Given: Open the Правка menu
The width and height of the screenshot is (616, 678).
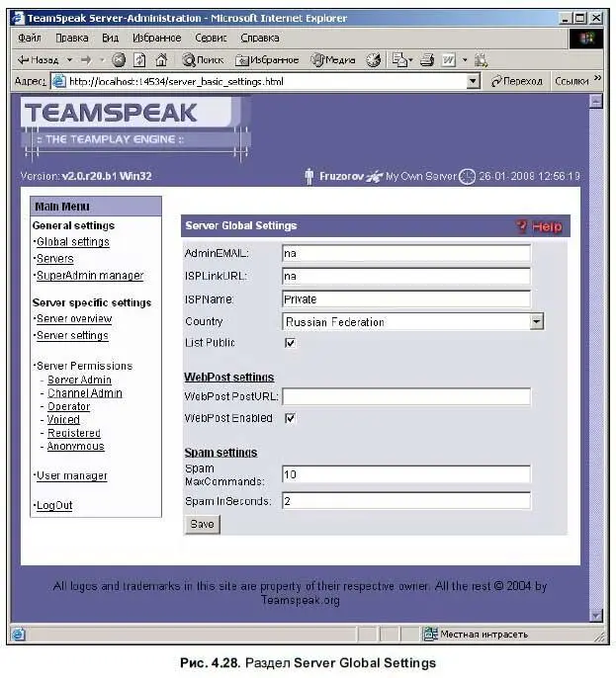Looking at the screenshot, I should 72,38.
